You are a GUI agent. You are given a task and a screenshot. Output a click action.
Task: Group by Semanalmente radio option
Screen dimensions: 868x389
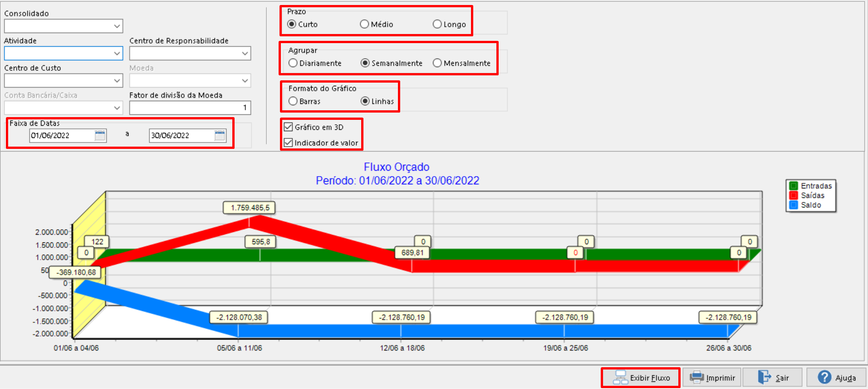365,63
